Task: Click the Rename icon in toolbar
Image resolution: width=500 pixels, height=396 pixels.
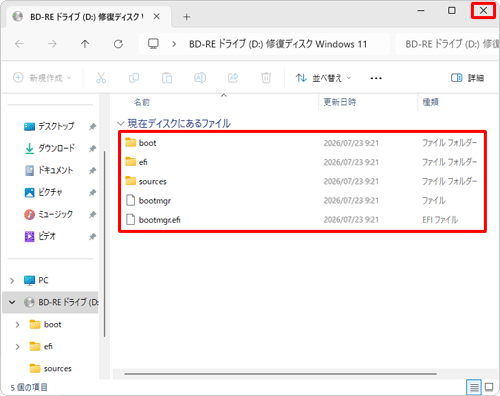Action: [x=200, y=78]
